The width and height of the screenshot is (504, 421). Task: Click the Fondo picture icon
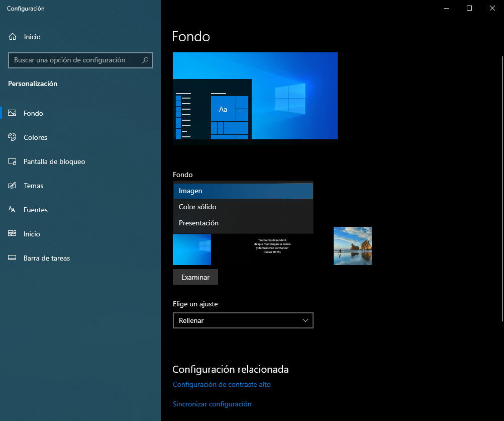tap(13, 113)
